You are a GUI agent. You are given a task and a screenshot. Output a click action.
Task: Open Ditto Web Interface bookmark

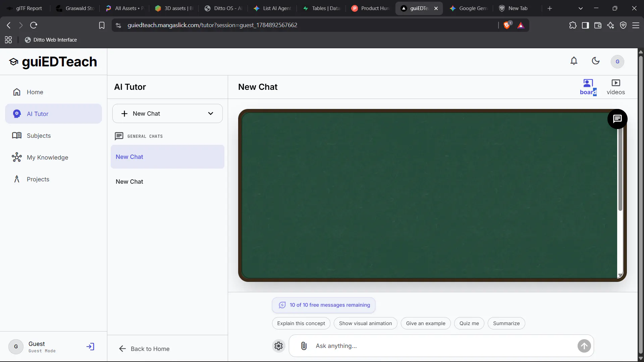[51, 40]
